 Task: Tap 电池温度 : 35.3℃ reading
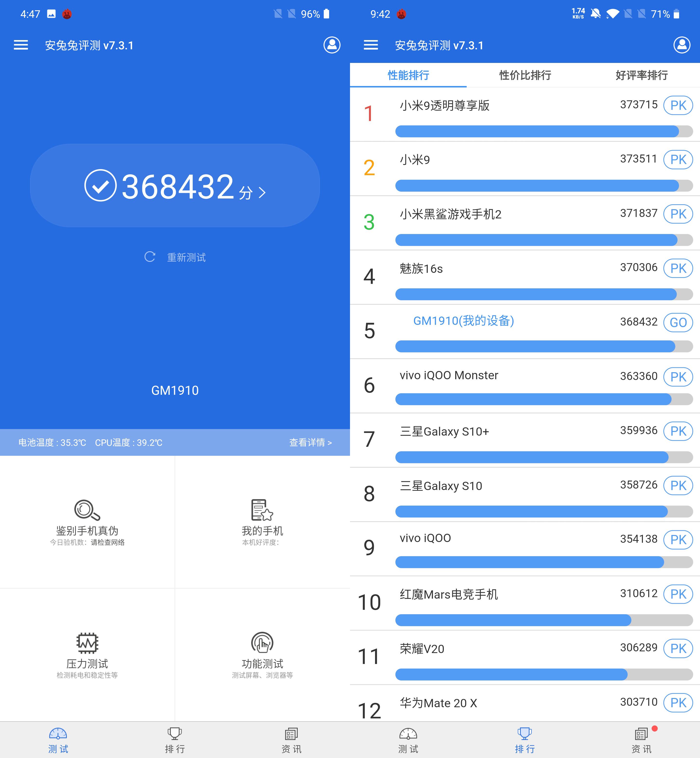52,443
